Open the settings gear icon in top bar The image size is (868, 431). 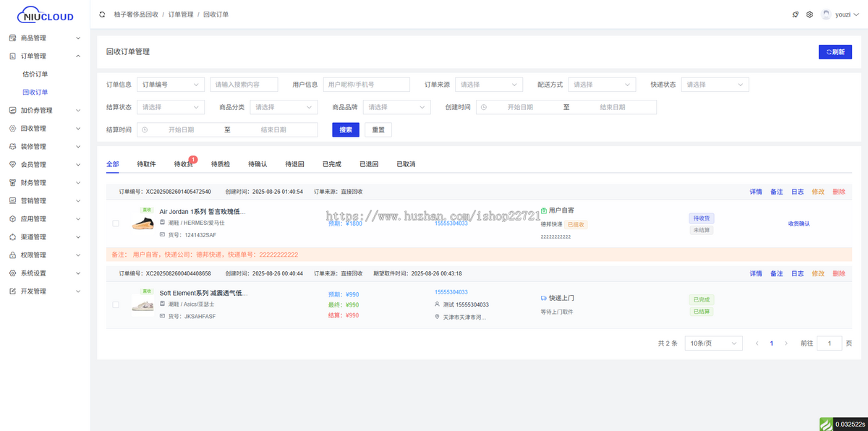click(809, 14)
